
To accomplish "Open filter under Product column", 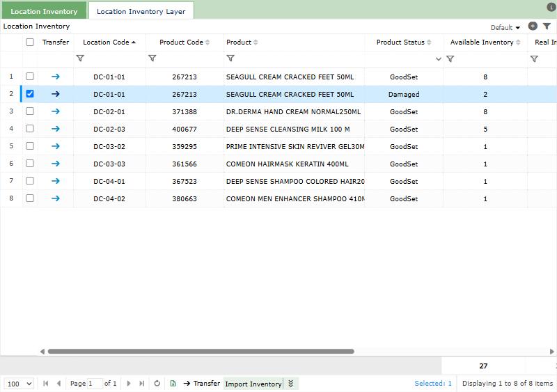I will tap(230, 58).
